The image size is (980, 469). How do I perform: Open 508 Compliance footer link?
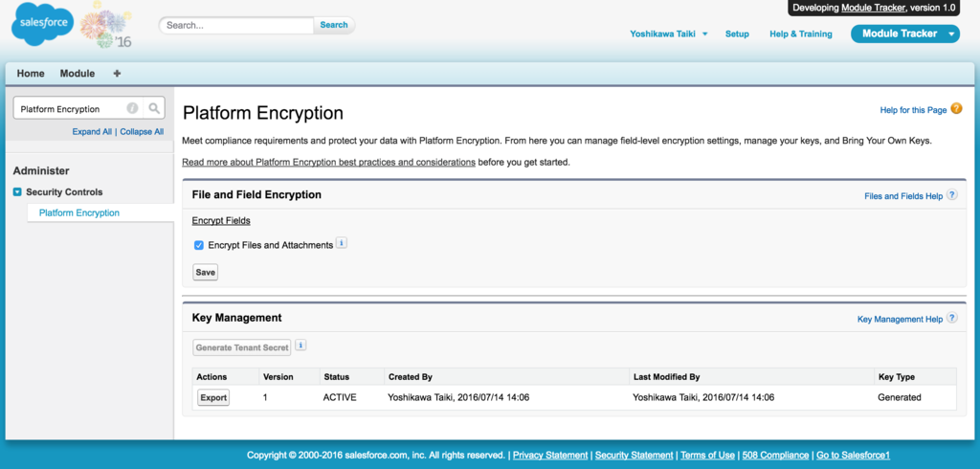pos(775,456)
